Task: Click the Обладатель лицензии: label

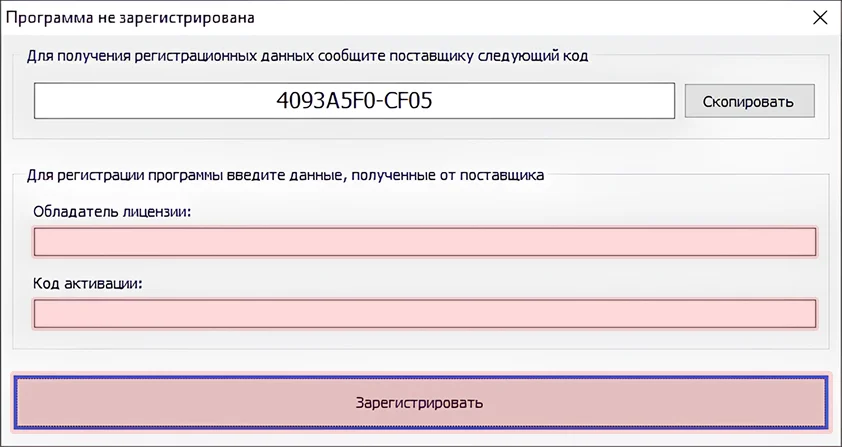Action: point(112,211)
